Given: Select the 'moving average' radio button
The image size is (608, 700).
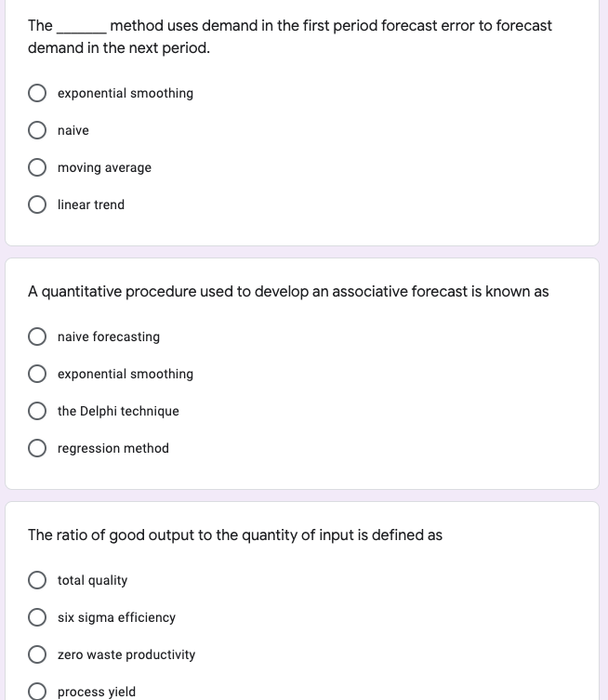Looking at the screenshot, I should coord(37,167).
